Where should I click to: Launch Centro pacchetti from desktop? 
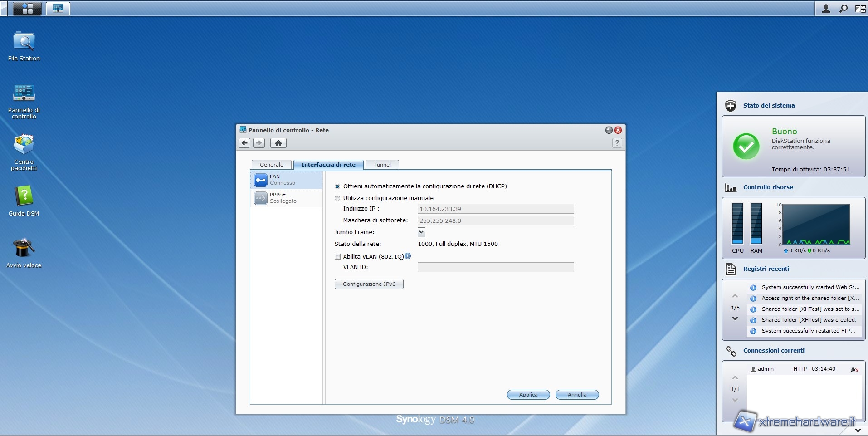tap(24, 145)
